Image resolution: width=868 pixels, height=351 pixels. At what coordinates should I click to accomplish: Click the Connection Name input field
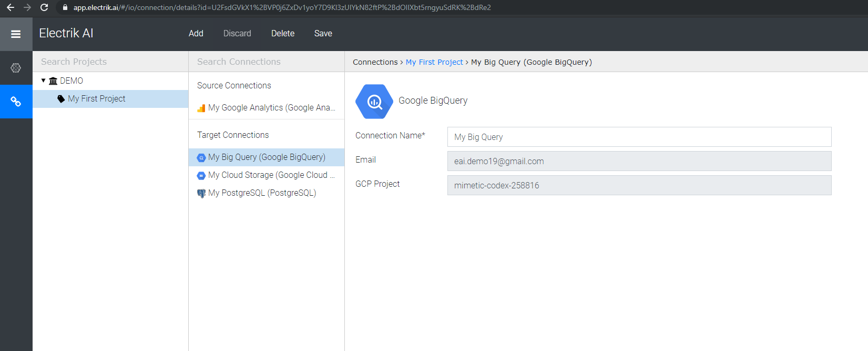click(x=639, y=137)
